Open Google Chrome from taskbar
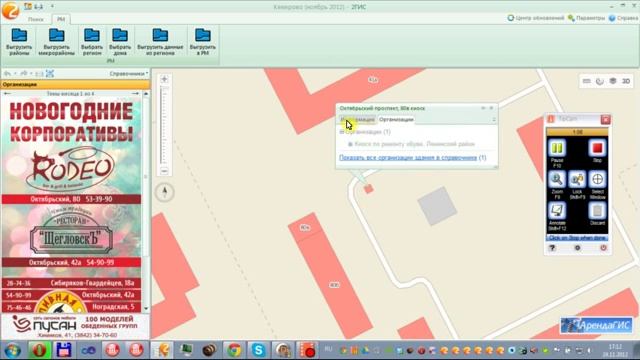640x360 pixels. tap(234, 350)
